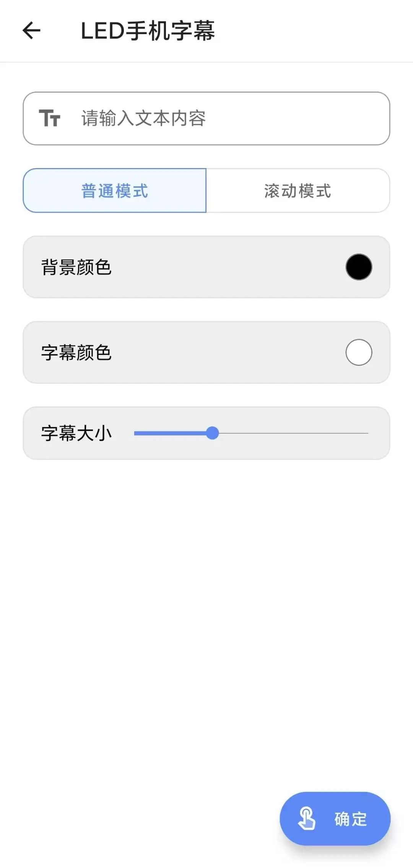Switch to 滚动模式 tab
This screenshot has height=868, width=413.
coord(298,191)
